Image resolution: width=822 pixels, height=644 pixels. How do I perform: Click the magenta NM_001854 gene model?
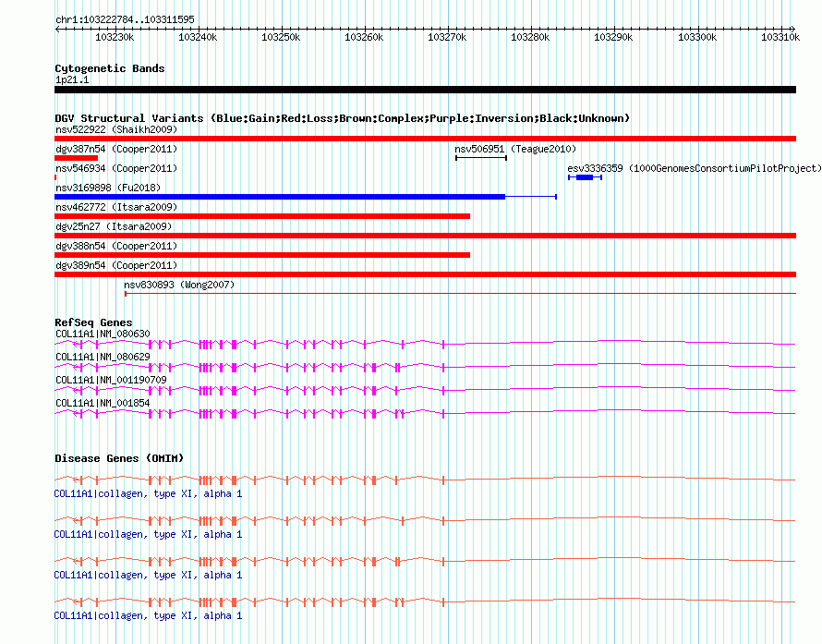coord(425,413)
